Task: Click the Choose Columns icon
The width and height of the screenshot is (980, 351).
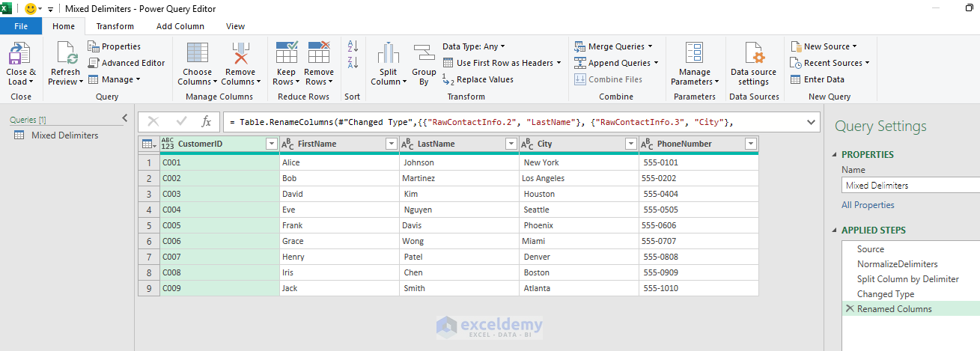Action: click(x=198, y=54)
